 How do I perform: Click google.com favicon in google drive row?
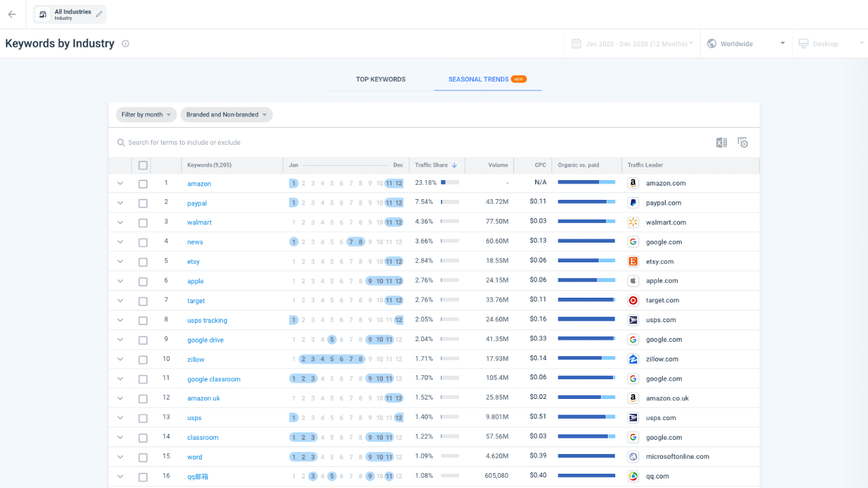633,339
